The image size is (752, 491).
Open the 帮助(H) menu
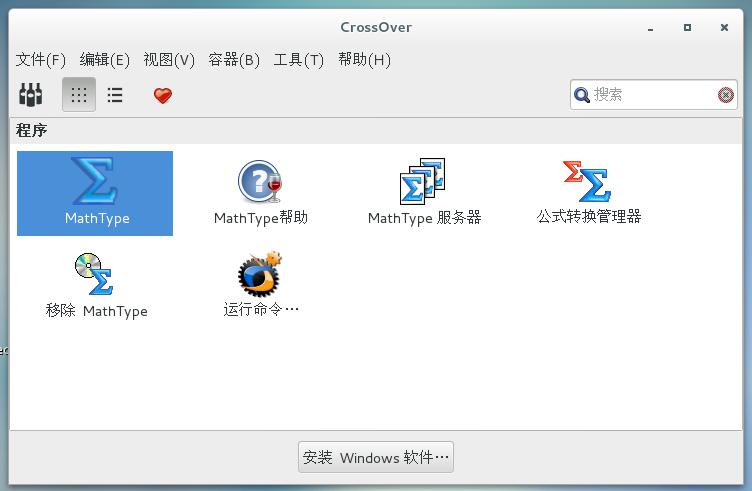(x=364, y=60)
